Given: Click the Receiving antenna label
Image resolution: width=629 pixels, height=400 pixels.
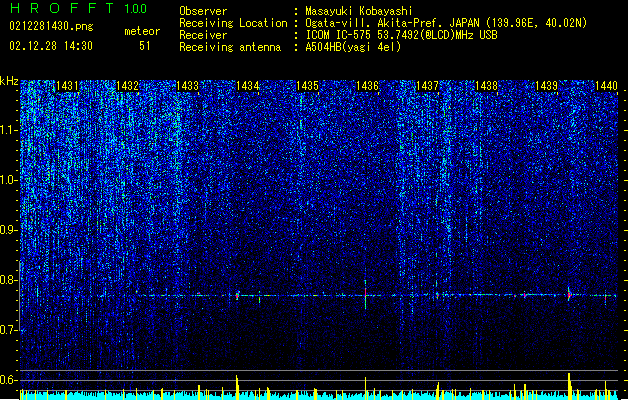Looking at the screenshot, I should pos(230,47).
